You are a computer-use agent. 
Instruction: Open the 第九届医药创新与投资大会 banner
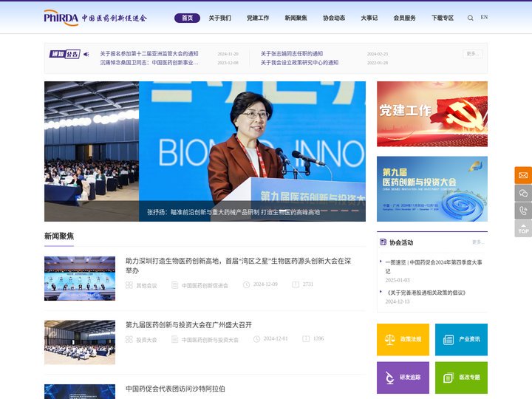pyautogui.click(x=432, y=189)
